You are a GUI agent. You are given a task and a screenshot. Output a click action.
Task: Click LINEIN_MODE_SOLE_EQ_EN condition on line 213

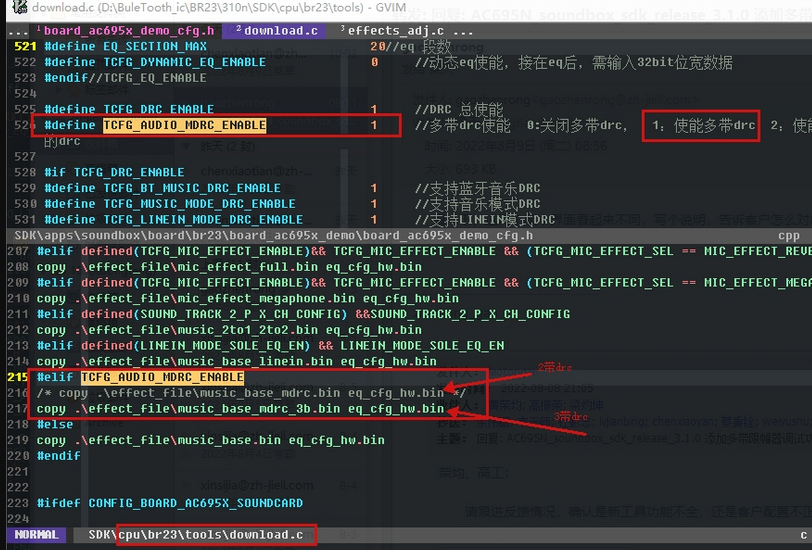click(270, 346)
